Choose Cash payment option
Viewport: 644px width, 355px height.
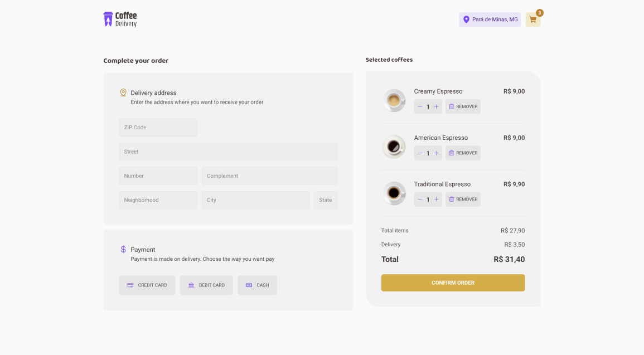click(x=257, y=285)
